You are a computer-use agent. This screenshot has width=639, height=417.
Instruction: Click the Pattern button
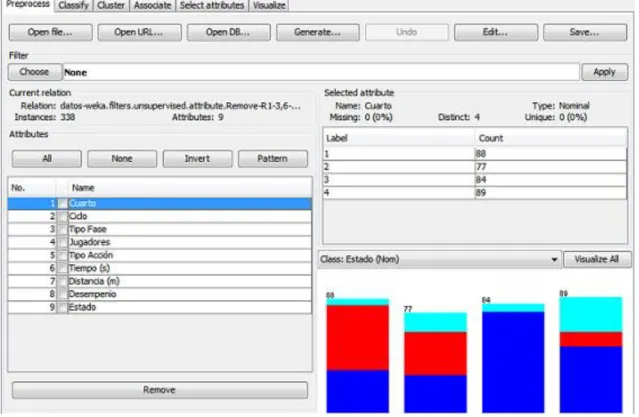pyautogui.click(x=273, y=159)
